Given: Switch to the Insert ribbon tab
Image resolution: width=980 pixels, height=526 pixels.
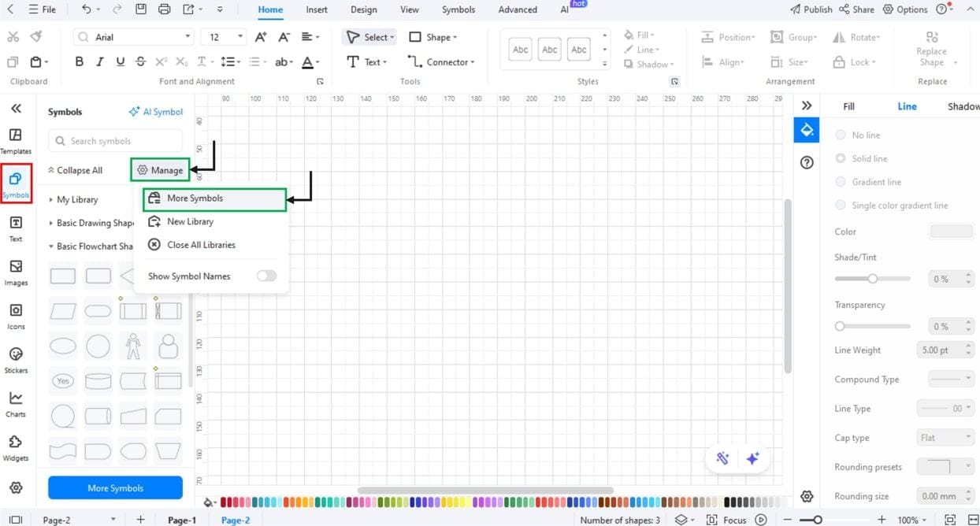Looking at the screenshot, I should [317, 9].
